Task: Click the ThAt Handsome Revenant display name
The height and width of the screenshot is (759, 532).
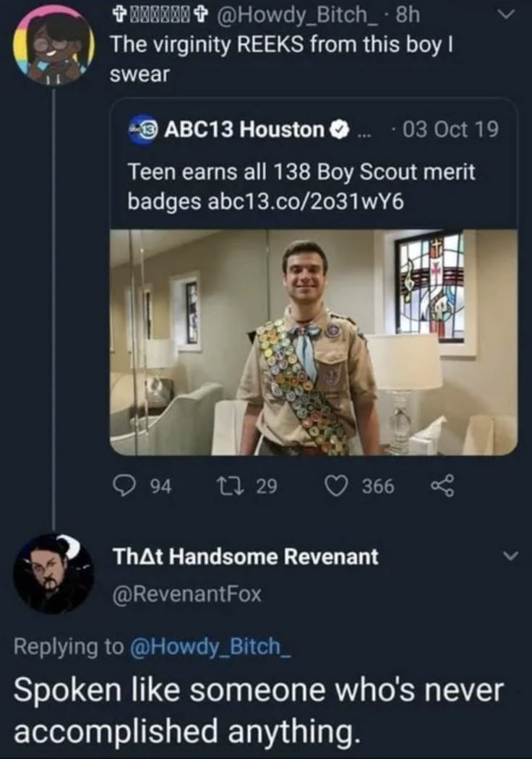Action: click(246, 557)
